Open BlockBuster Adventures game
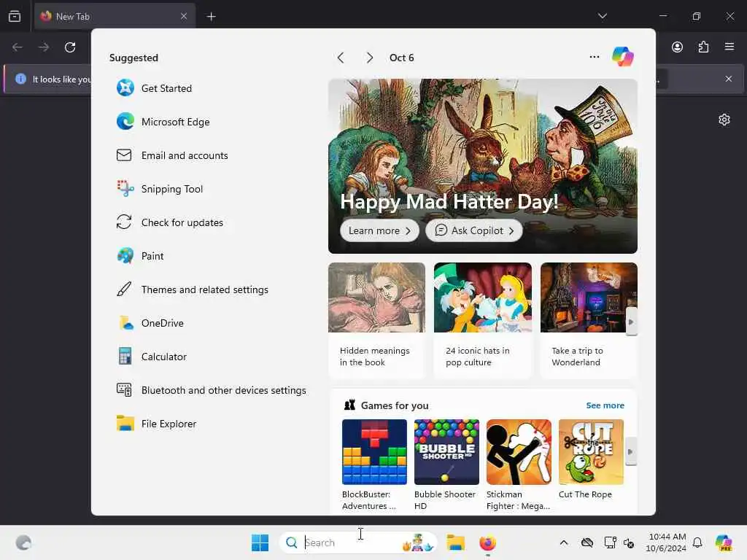This screenshot has height=560, width=747. 374,464
